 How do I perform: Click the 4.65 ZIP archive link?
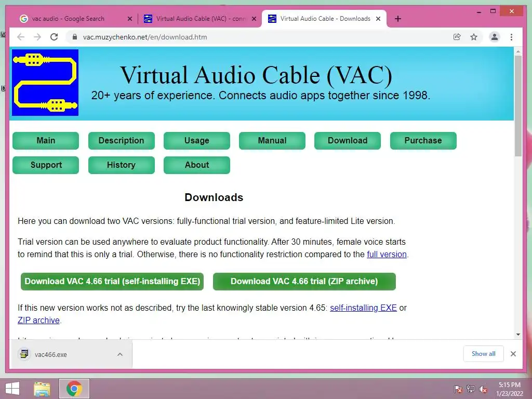pos(38,320)
